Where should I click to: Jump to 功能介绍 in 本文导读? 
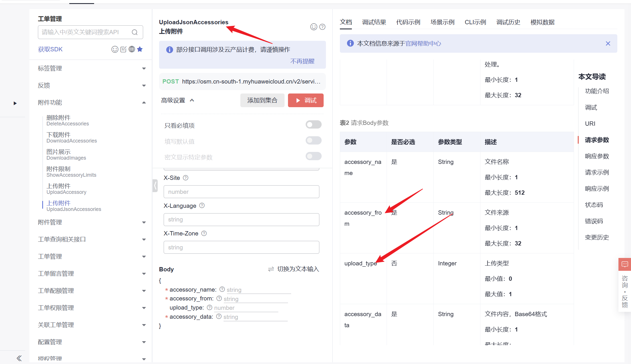(x=597, y=91)
